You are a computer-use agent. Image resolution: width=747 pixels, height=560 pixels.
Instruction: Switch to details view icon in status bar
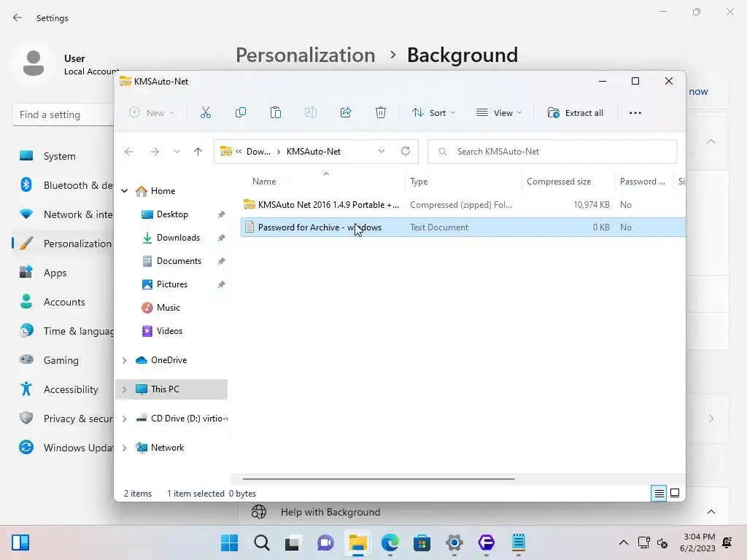pos(659,494)
